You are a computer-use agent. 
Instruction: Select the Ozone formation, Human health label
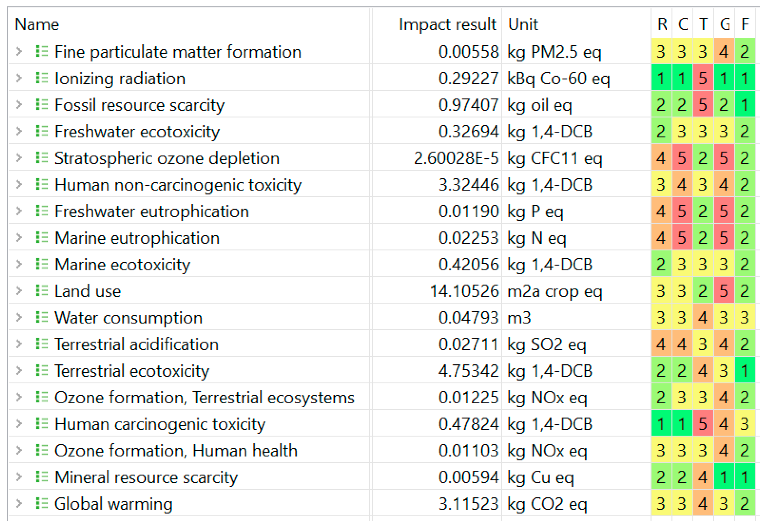pyautogui.click(x=176, y=451)
